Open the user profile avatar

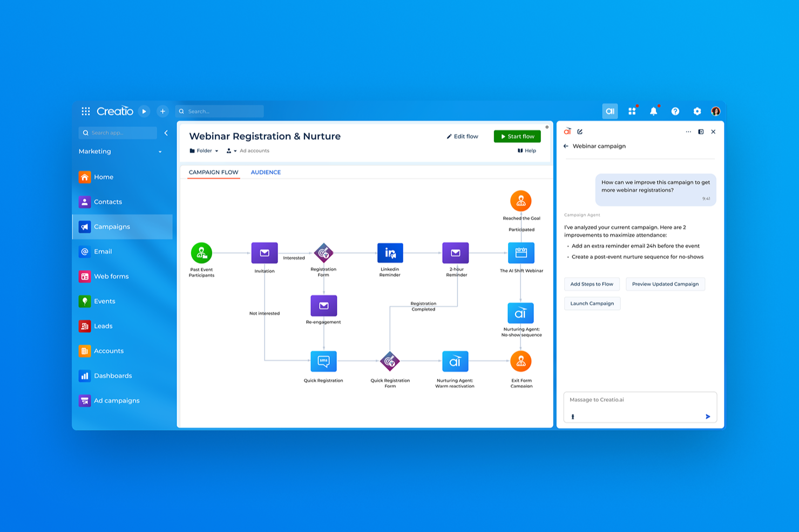pos(716,111)
